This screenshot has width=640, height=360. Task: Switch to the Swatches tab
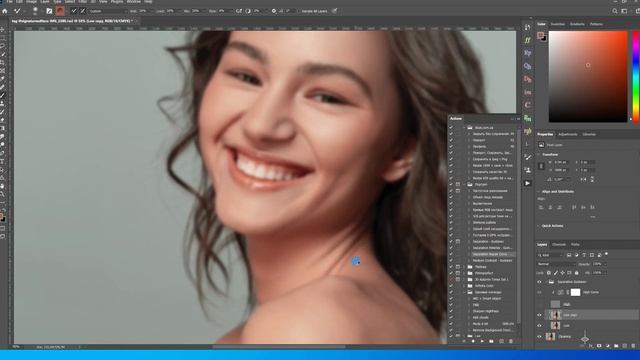click(558, 24)
